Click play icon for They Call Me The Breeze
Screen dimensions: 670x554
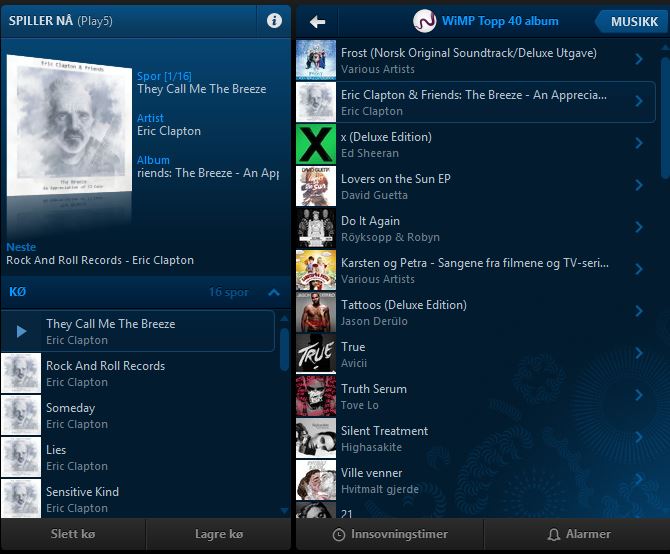pyautogui.click(x=21, y=331)
